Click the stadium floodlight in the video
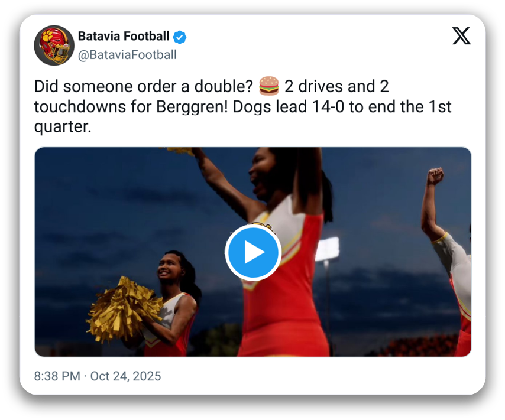This screenshot has height=420, width=505. click(326, 249)
